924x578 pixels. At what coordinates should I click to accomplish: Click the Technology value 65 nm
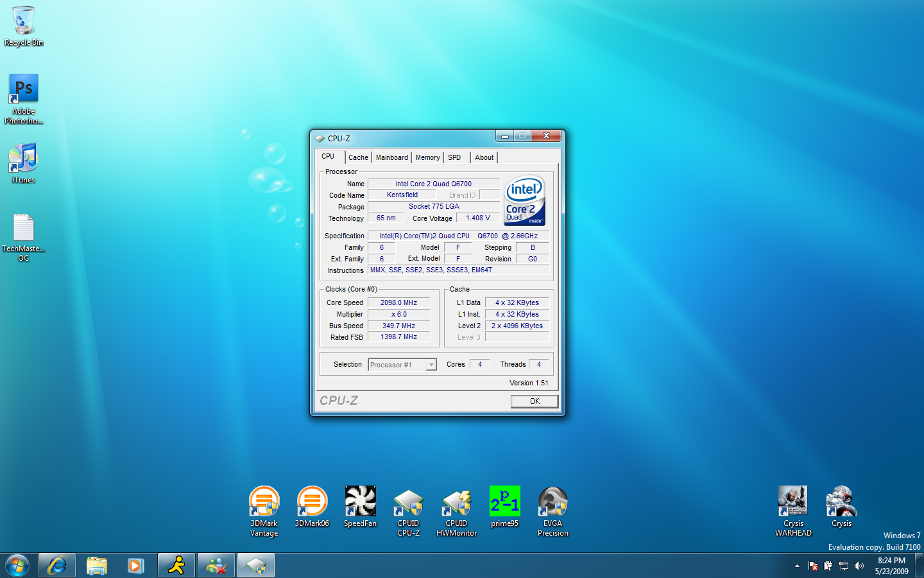386,218
